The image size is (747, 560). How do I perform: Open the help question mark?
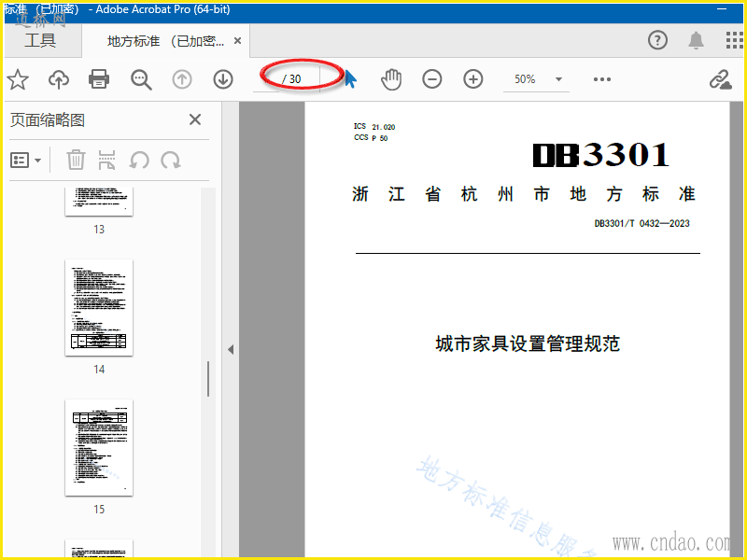pyautogui.click(x=658, y=40)
